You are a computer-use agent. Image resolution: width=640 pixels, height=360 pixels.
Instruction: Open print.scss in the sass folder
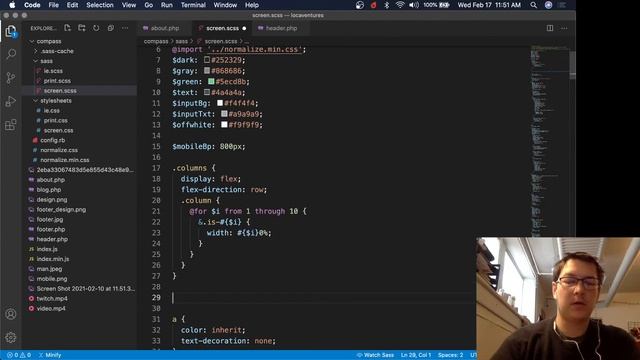tap(57, 81)
